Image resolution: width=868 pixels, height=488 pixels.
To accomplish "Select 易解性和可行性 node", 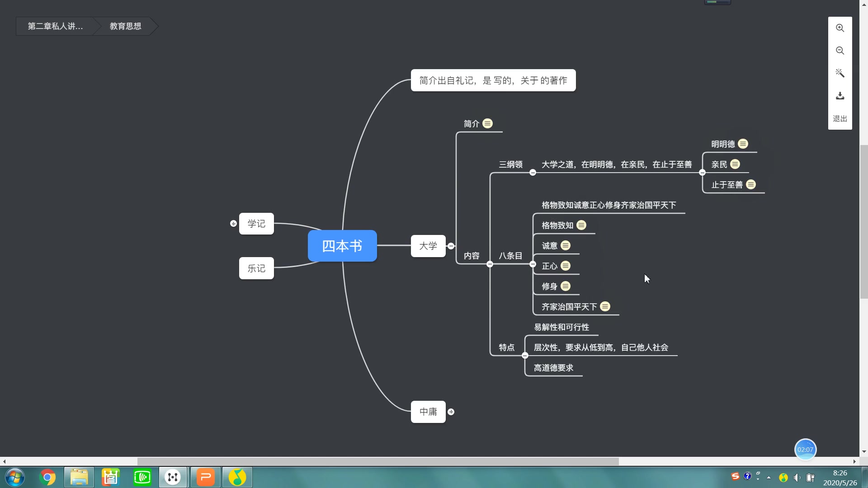I will [x=561, y=327].
